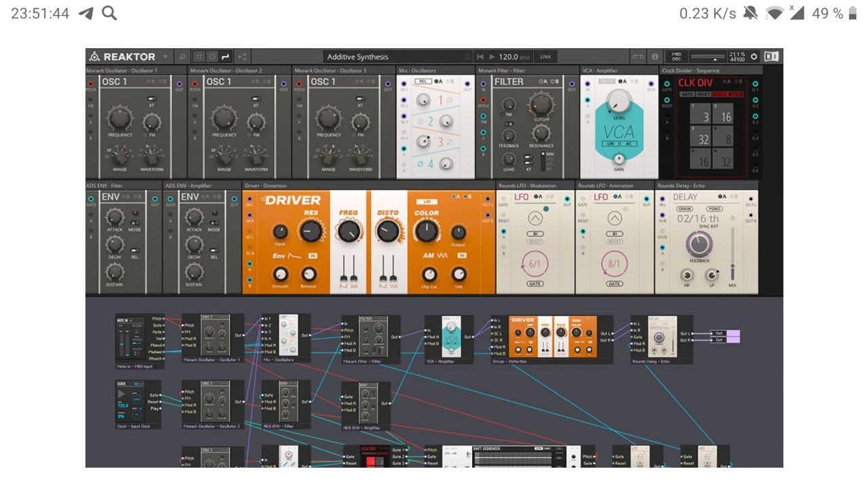The height and width of the screenshot is (488, 868).
Task: Click the DOWN button in CLK DIV
Action: tap(719, 94)
